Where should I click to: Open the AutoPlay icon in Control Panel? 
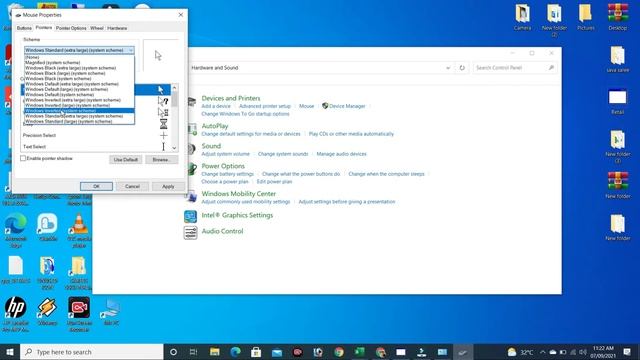[191, 129]
